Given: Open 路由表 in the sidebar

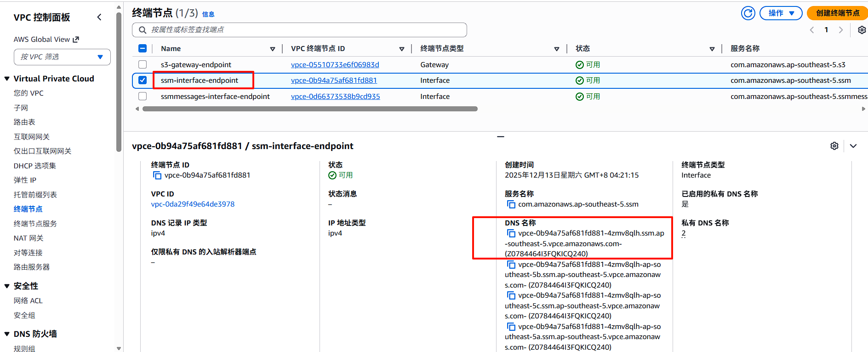Looking at the screenshot, I should (x=24, y=122).
